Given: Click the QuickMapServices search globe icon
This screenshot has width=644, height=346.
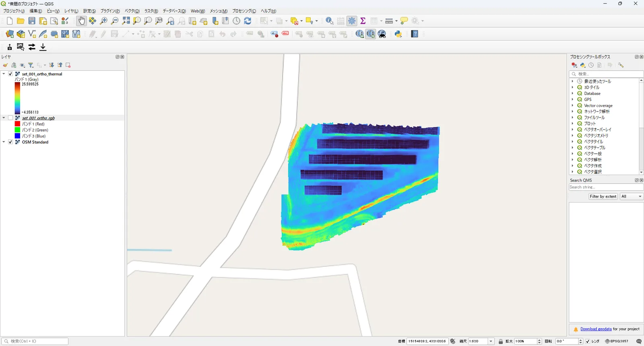Looking at the screenshot, I should click(371, 34).
